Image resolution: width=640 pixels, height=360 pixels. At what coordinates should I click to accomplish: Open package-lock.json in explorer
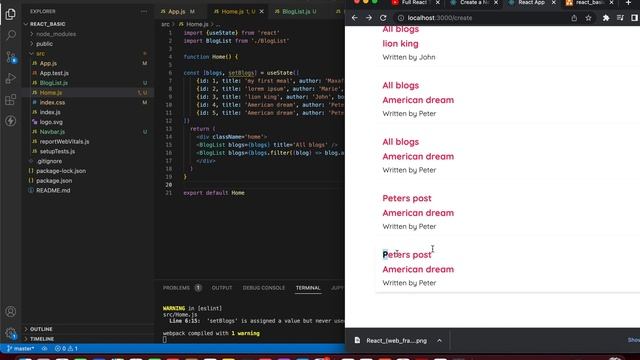tap(61, 171)
